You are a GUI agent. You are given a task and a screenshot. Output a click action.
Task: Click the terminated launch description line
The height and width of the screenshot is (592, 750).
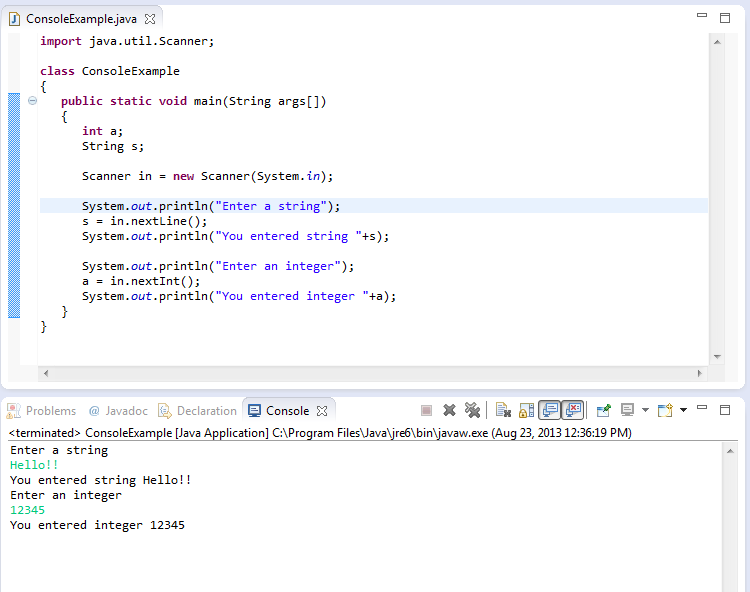320,433
